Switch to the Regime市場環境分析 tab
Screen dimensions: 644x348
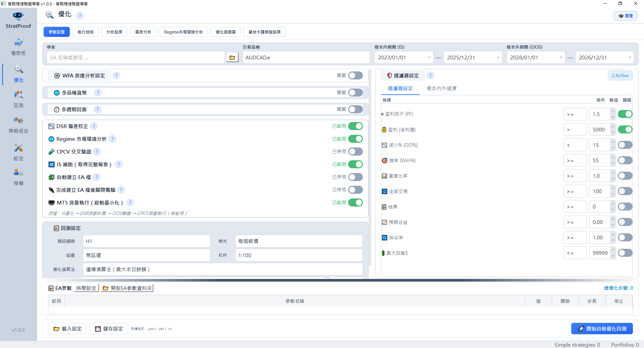click(x=183, y=32)
